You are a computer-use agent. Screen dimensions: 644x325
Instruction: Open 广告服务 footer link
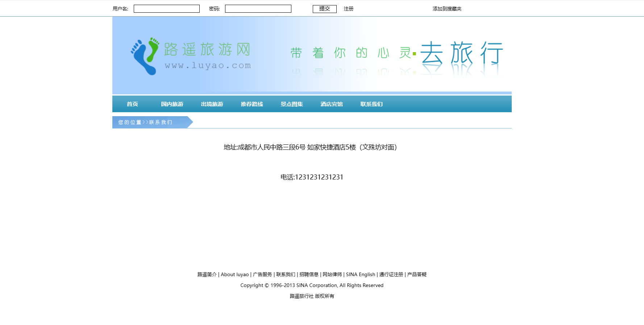pyautogui.click(x=262, y=274)
